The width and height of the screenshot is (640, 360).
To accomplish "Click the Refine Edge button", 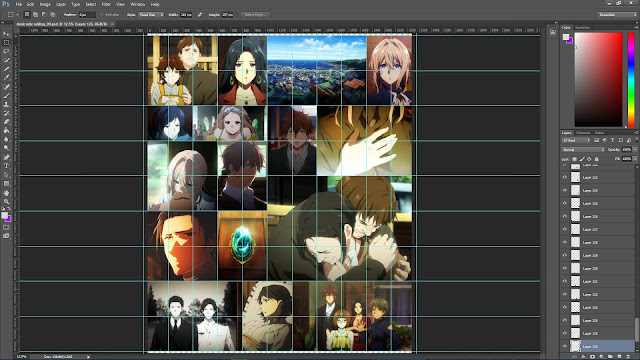I will tap(255, 15).
